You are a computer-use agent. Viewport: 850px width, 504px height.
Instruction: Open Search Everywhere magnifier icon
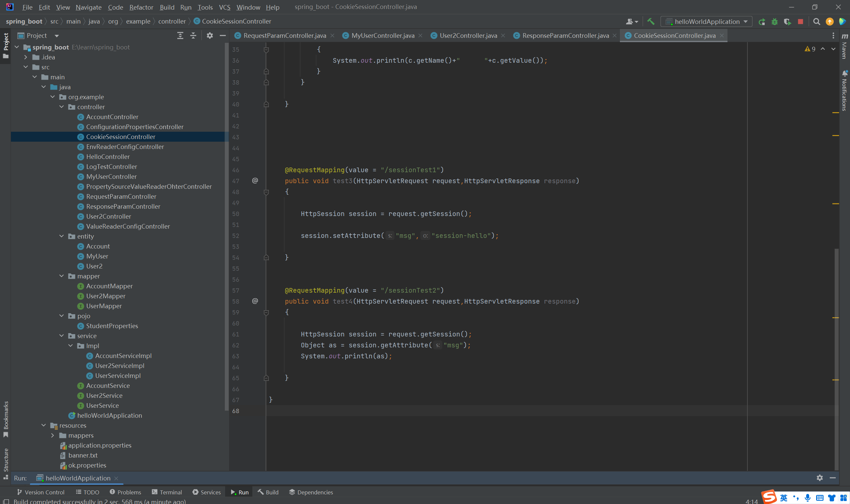(x=816, y=22)
